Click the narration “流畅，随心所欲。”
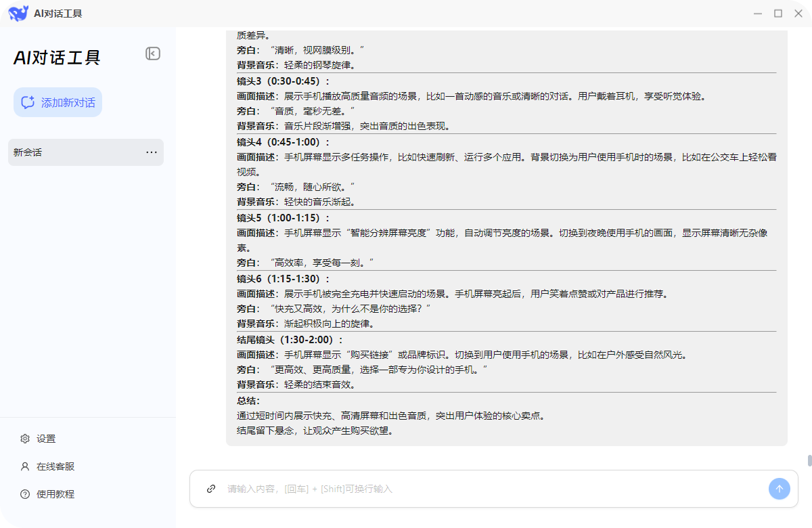The height and width of the screenshot is (528, 812). click(312, 187)
